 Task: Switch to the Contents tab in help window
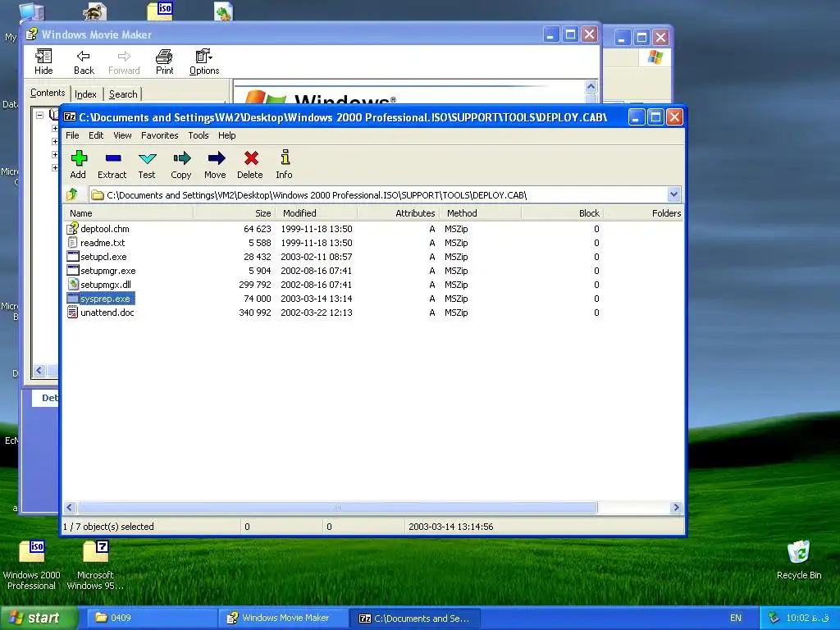48,94
